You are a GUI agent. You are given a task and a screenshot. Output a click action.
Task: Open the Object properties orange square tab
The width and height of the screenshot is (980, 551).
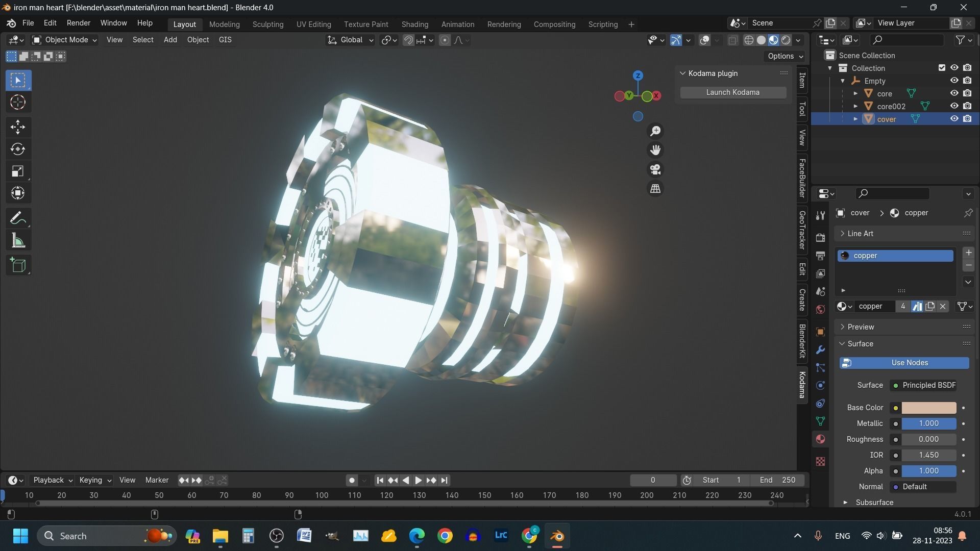(x=820, y=332)
